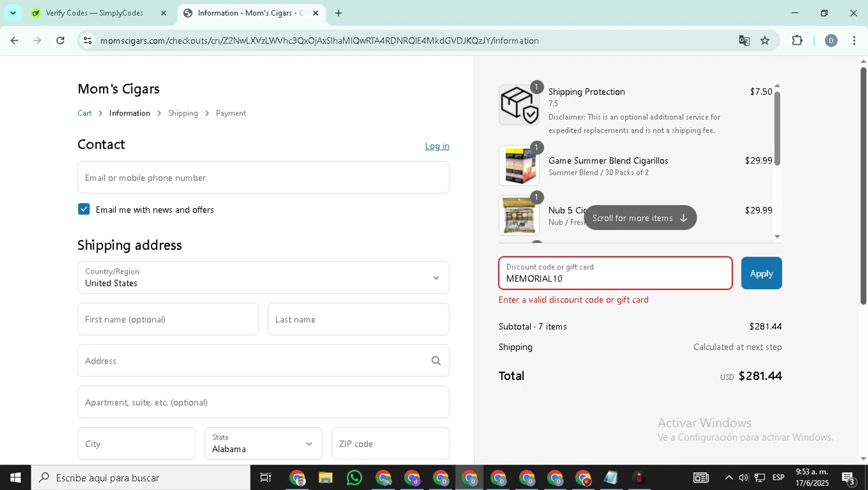Click the Scroll for more items button
Viewport: 868px width, 490px height.
coord(640,218)
